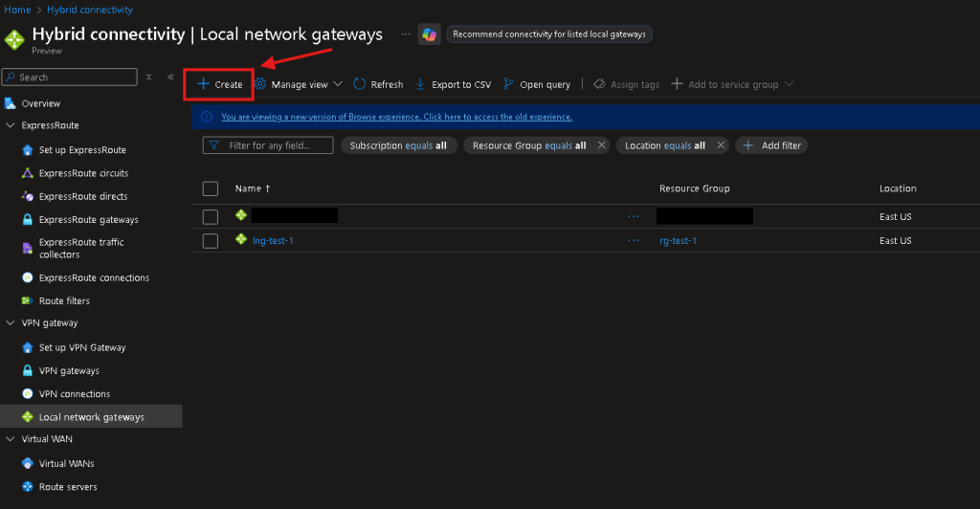Open the ellipsis menu for lng-test-1 row
980x509 pixels.
(633, 240)
